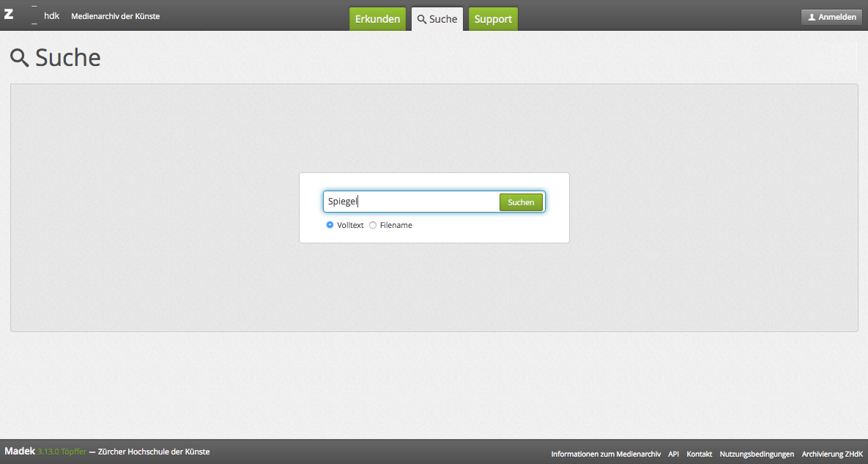
Task: Open the Medienarchiv der Künste home link
Action: [115, 16]
